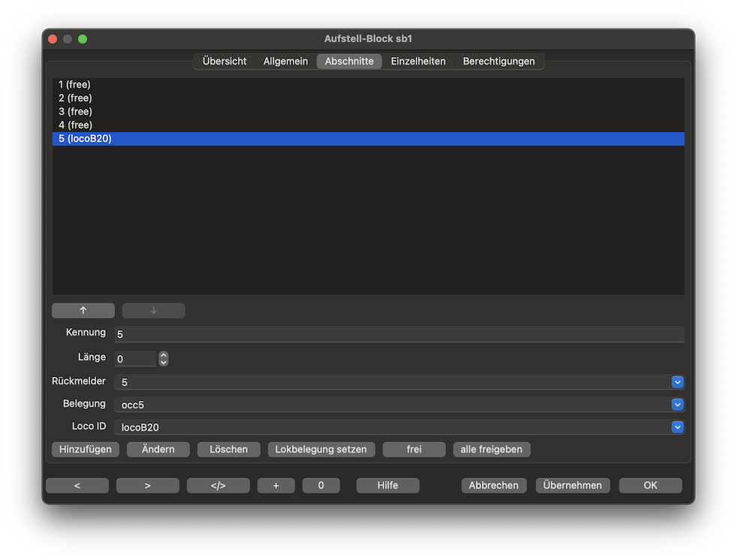
Task: Click the Hinzufügen button
Action: 86,450
